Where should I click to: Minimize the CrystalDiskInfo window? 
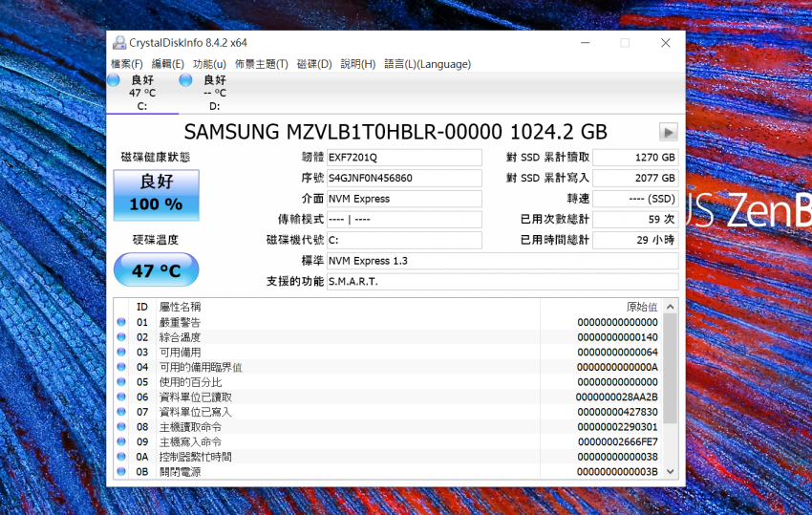click(586, 43)
